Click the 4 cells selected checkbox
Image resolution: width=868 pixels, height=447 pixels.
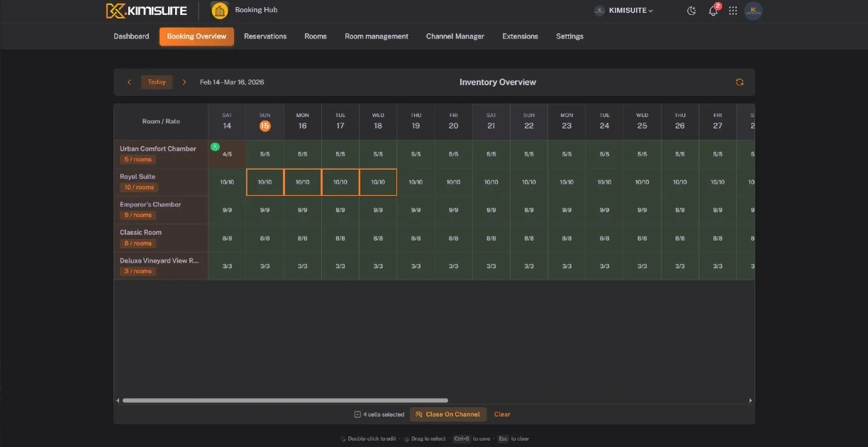357,414
